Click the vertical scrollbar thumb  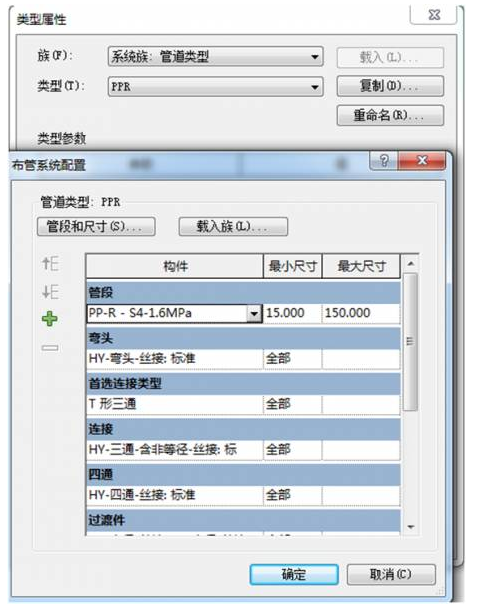coord(410,341)
